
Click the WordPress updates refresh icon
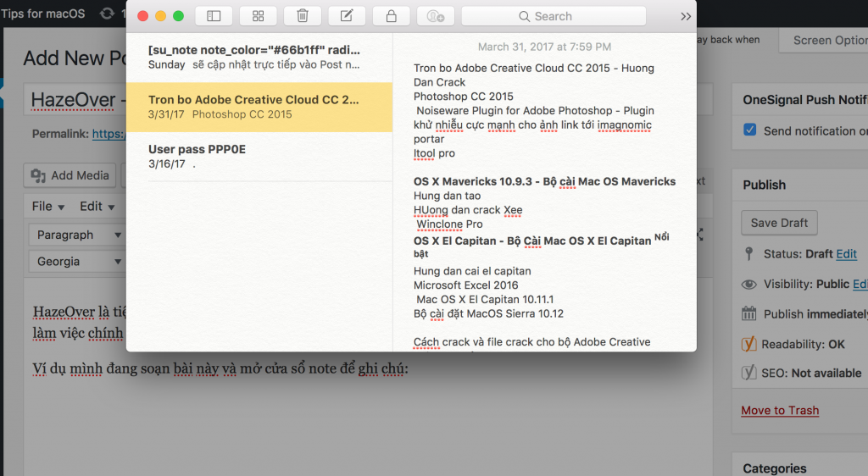[x=107, y=14]
